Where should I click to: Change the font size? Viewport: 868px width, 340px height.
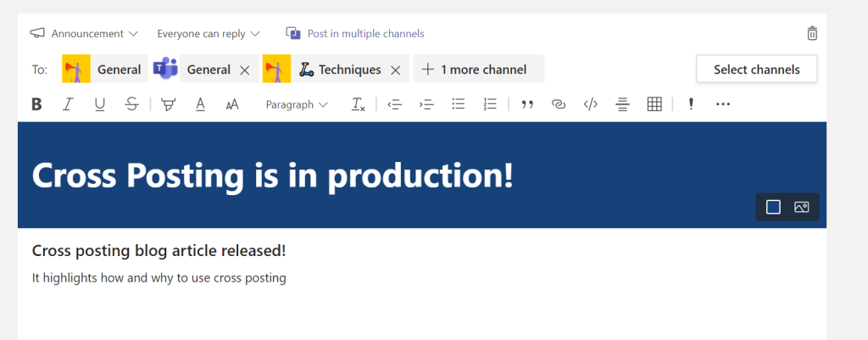click(x=231, y=104)
